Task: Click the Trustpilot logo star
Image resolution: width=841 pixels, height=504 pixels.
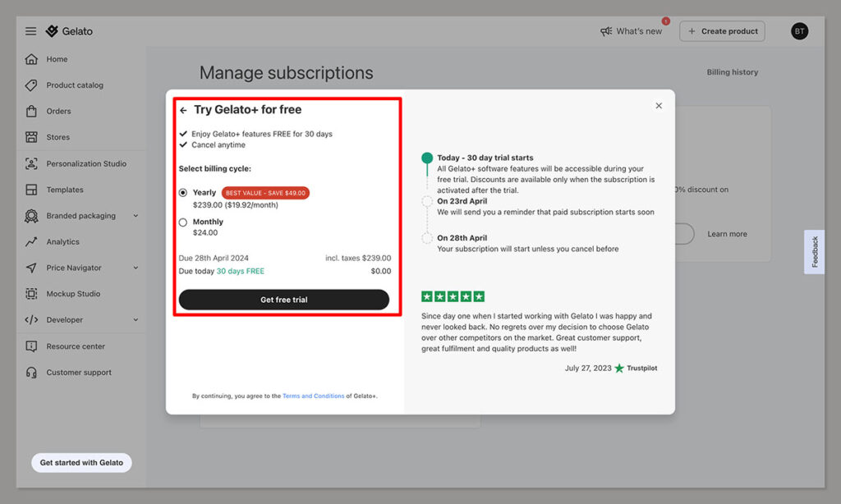Action: coord(619,368)
